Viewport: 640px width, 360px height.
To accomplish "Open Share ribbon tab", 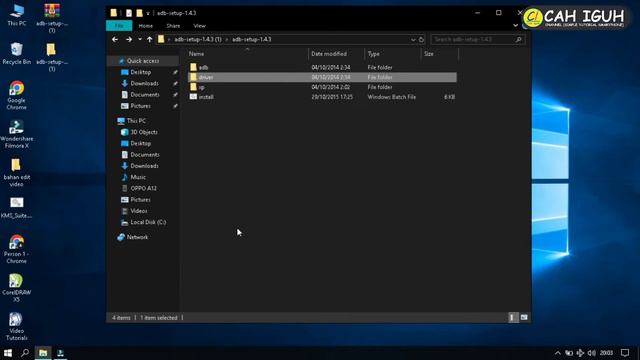I will pos(173,26).
